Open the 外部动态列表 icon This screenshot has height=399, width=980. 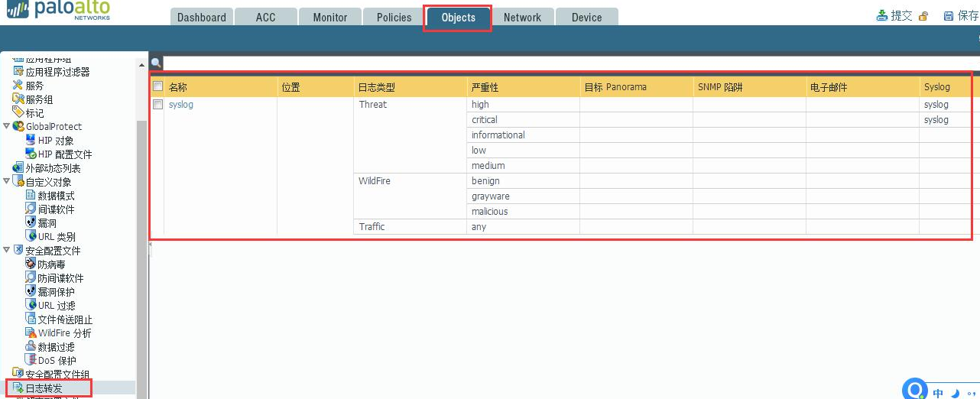click(18, 167)
